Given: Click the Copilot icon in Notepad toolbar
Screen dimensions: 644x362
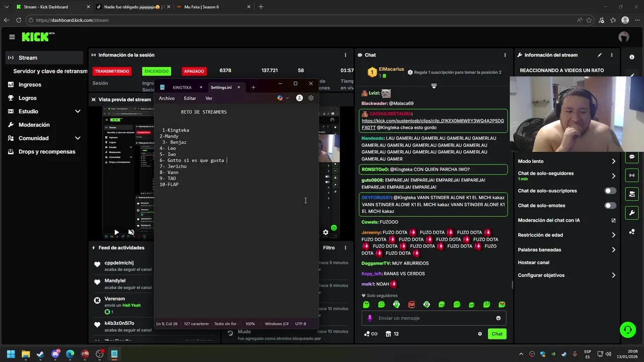Looking at the screenshot, I should [280, 98].
